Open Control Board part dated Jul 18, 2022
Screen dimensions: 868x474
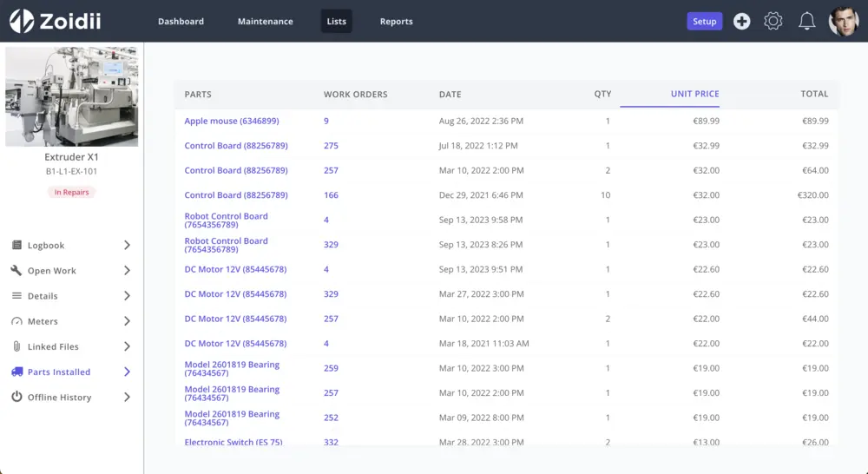pos(236,146)
